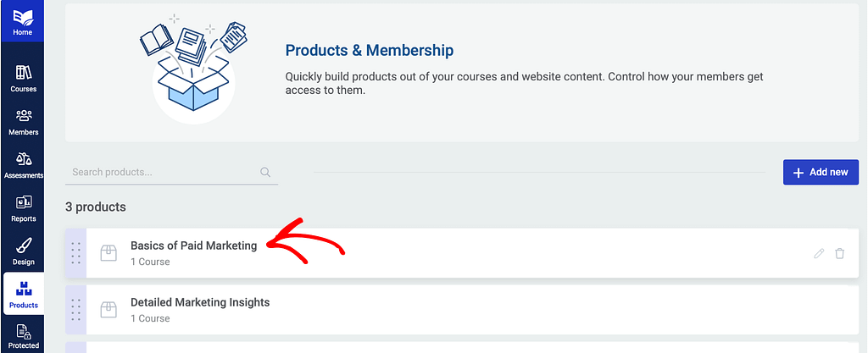Edit Basics of Paid Marketing product
The height and width of the screenshot is (353, 868).
[820, 254]
